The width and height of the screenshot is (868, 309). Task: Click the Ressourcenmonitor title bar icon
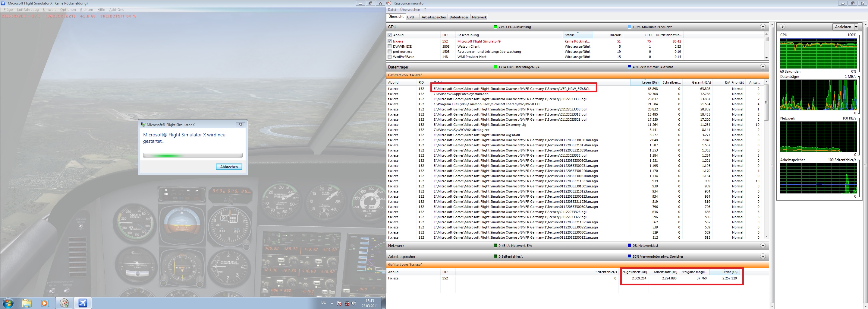click(x=389, y=3)
